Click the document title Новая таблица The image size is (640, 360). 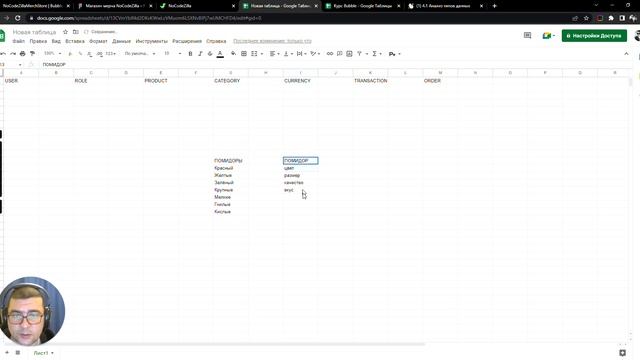[34, 32]
